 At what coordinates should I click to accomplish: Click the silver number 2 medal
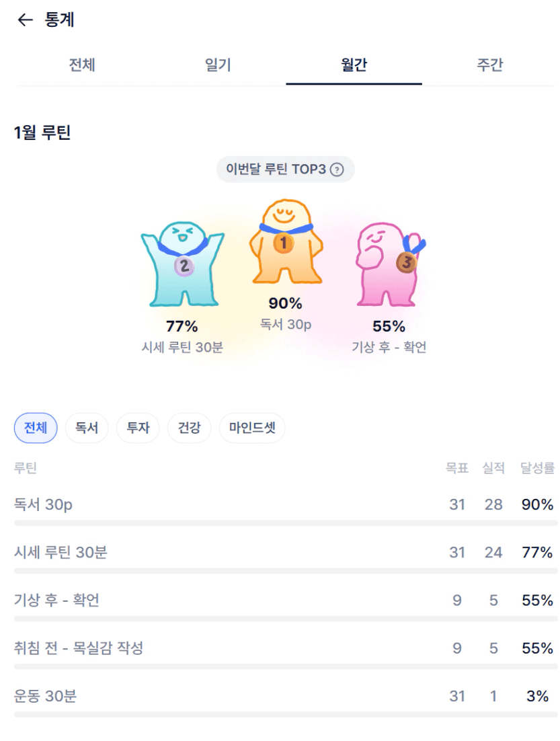pos(184,267)
